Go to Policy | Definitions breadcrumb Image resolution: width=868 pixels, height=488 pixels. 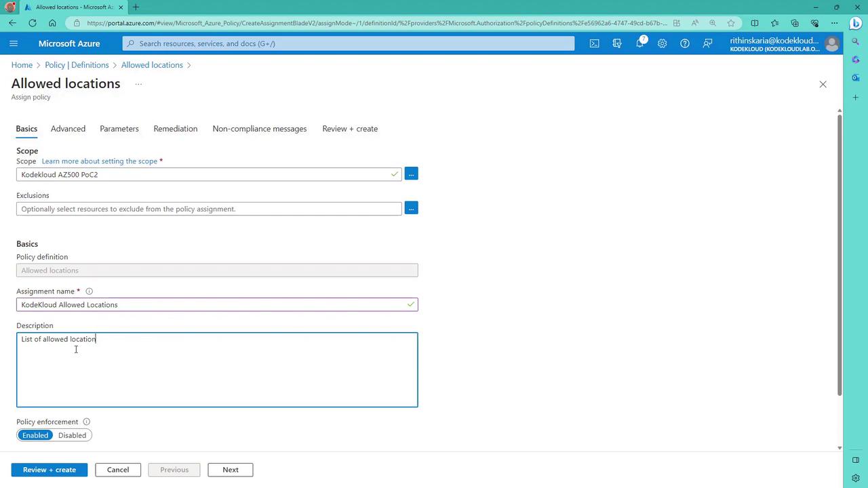pos(77,65)
